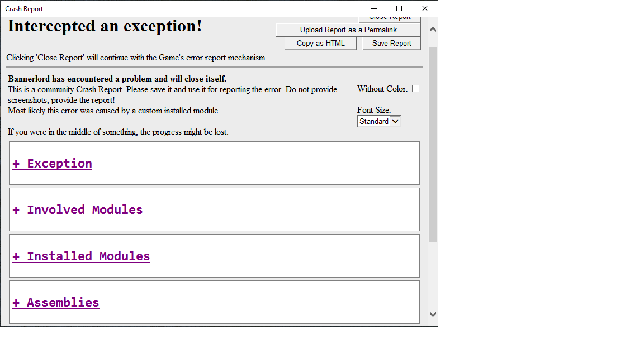Screen dimensions: 644x362
Task: Minimize the Crash Report window
Action: click(374, 8)
